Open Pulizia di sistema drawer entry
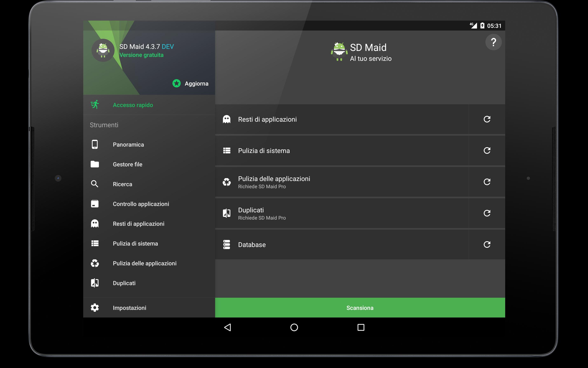The width and height of the screenshot is (588, 368). (149, 243)
